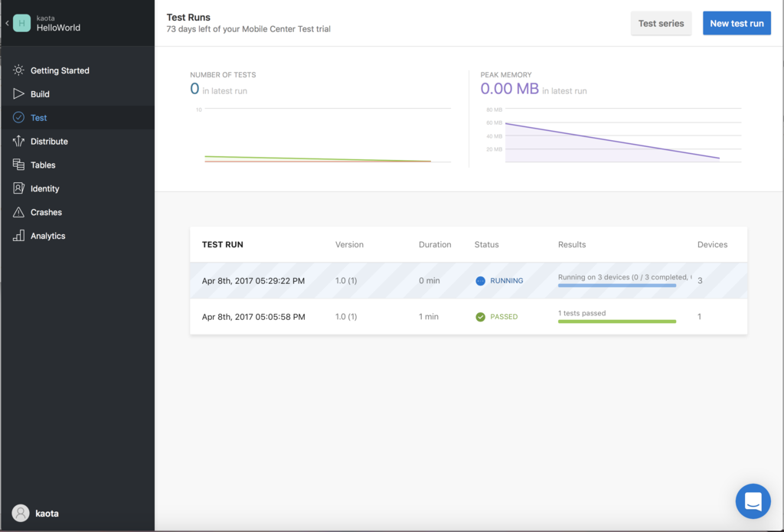The height and width of the screenshot is (532, 784).
Task: Click the trial days remaining text
Action: [249, 29]
